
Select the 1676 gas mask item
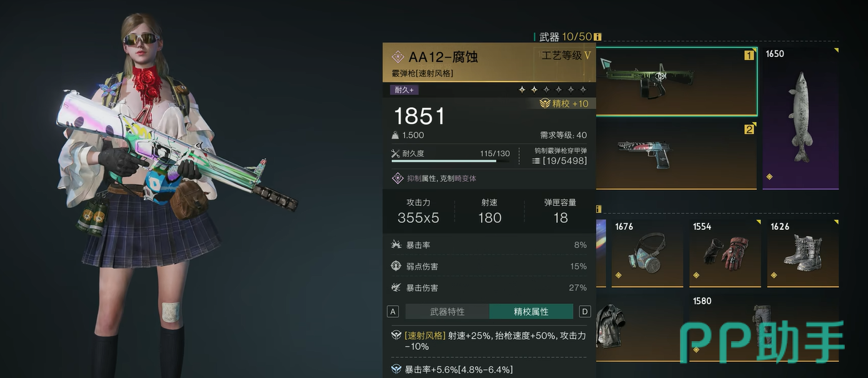pos(647,253)
